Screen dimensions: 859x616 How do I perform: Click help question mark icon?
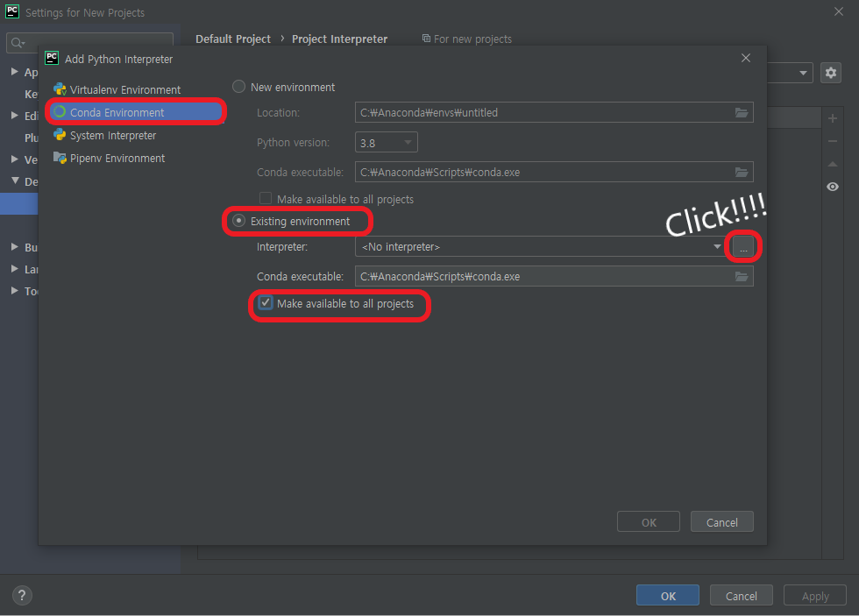pos(22,595)
